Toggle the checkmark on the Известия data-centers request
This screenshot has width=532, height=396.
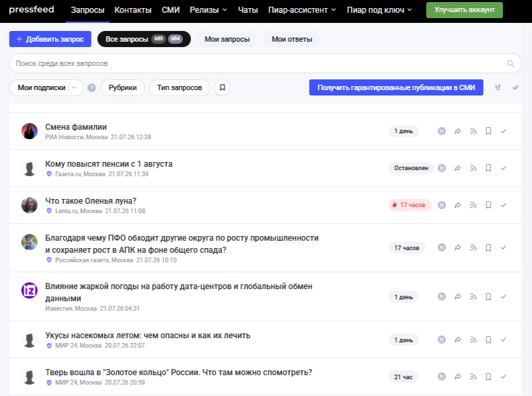click(504, 296)
